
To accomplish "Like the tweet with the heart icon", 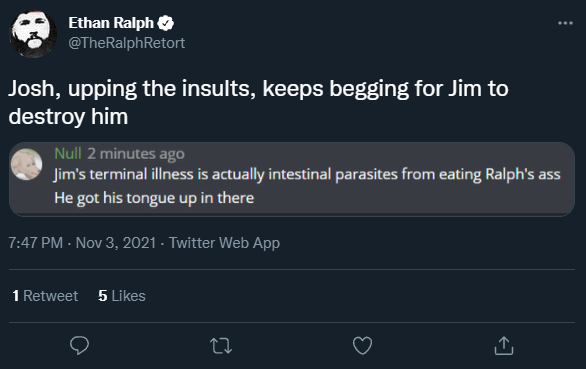I will [x=363, y=346].
